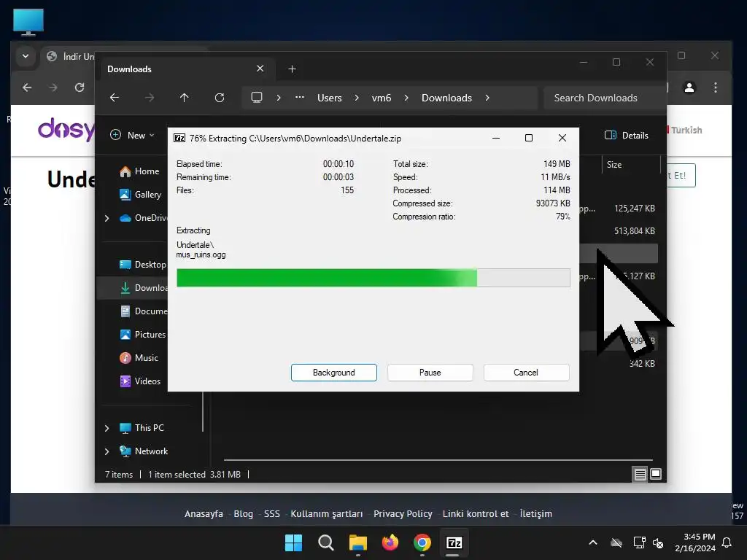Refresh the Downloads folder view

coord(220,98)
